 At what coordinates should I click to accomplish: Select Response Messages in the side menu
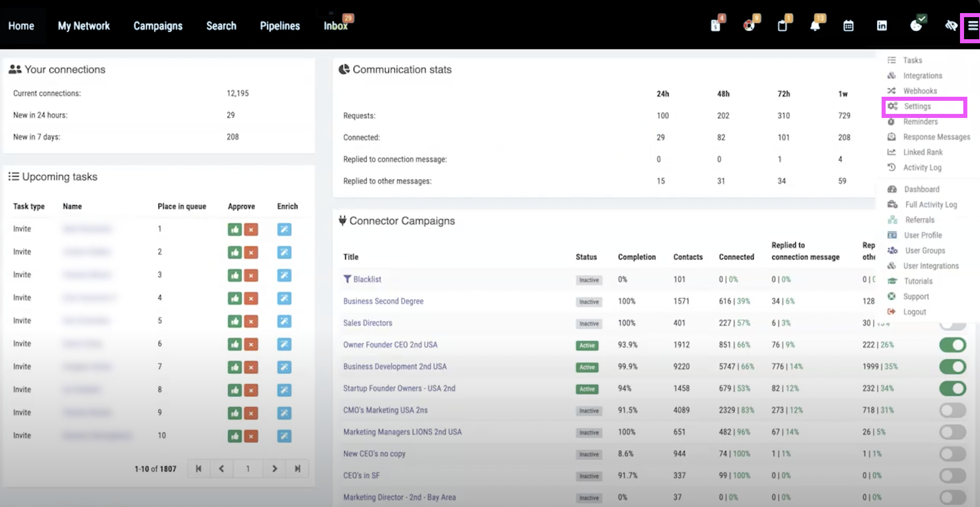(937, 137)
